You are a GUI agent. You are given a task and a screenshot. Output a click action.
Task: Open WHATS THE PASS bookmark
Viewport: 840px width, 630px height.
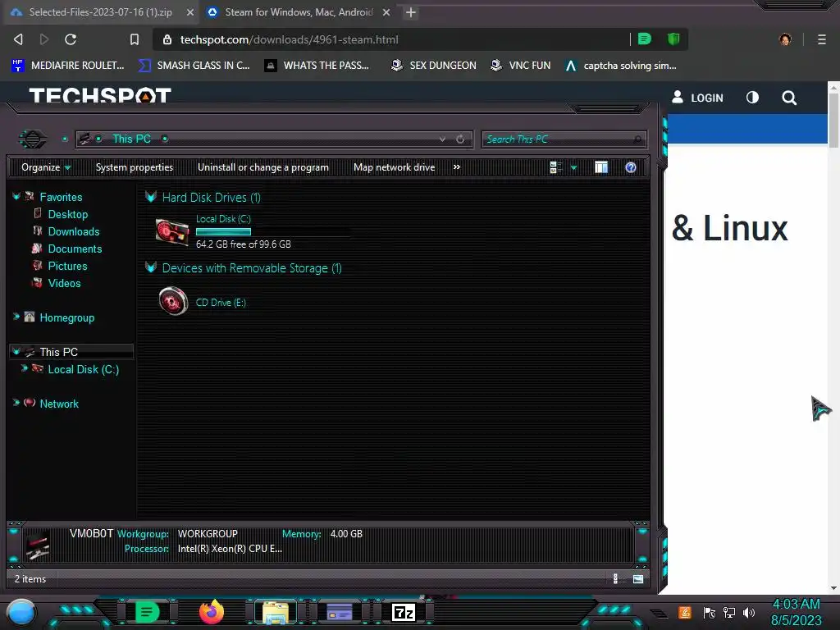click(317, 66)
